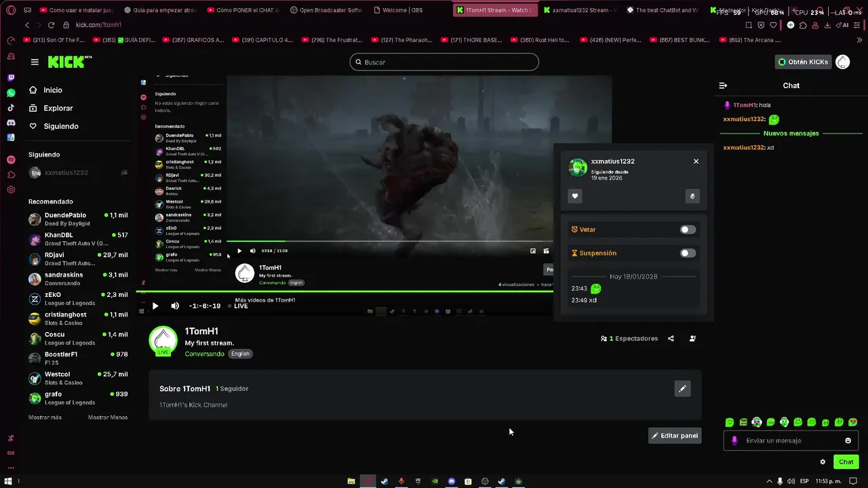Click the kick.com/1tomh1 address bar
Screen dimensions: 868x488
coord(98,25)
